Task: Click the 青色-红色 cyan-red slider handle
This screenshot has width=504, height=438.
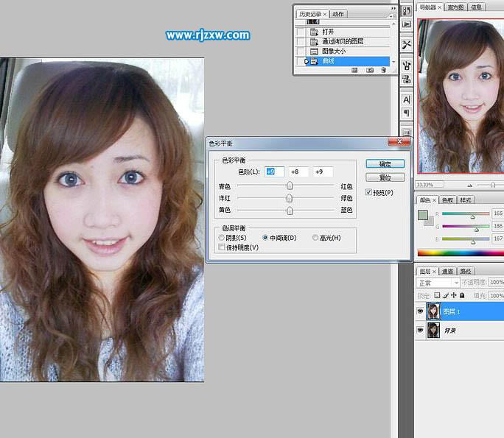Action: pos(289,186)
